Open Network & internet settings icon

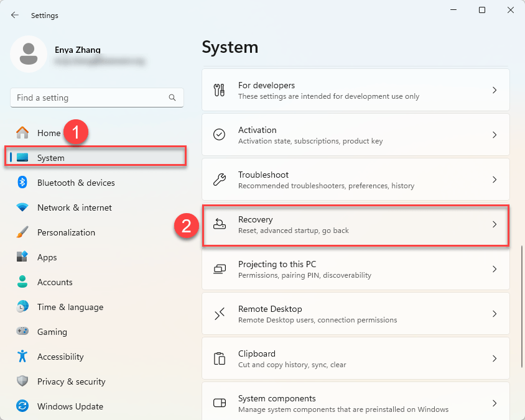tap(22, 208)
